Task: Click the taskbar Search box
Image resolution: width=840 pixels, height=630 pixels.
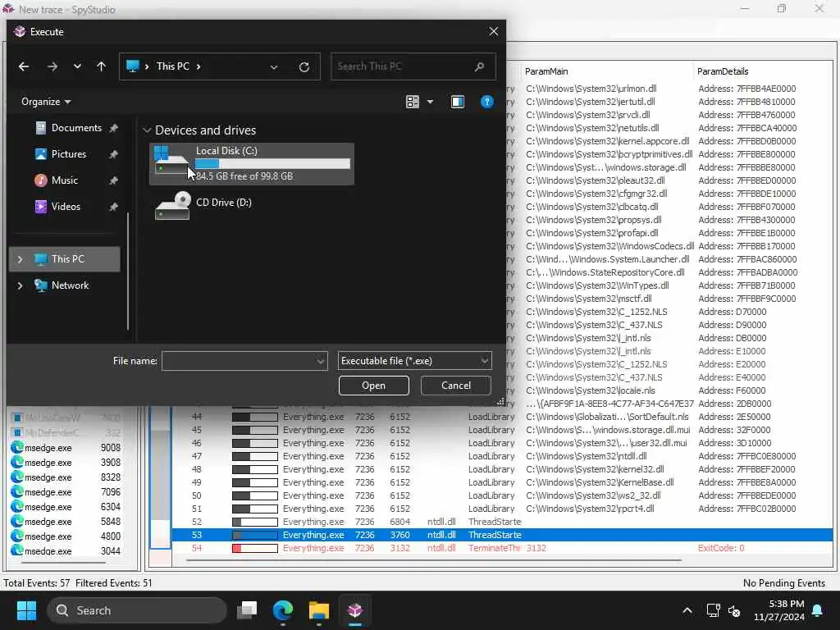Action: 137,610
